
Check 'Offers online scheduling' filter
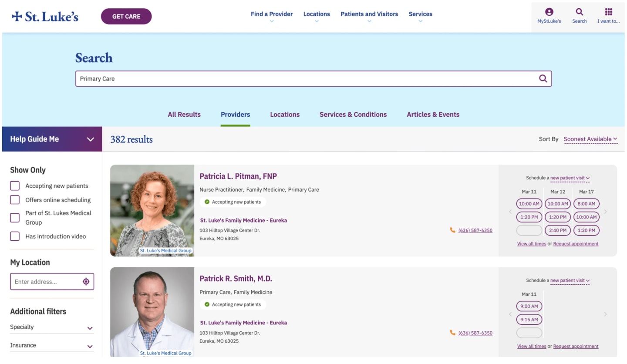(15, 200)
